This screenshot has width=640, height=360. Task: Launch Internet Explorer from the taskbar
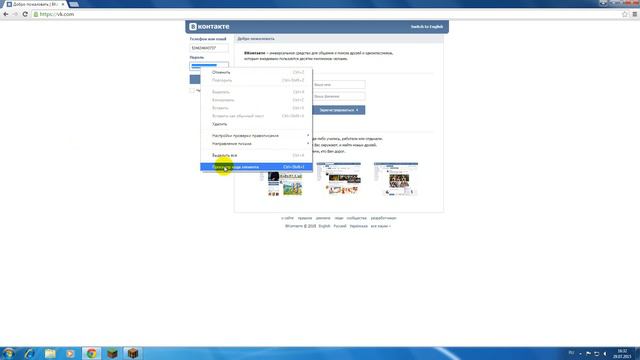[x=29, y=353]
